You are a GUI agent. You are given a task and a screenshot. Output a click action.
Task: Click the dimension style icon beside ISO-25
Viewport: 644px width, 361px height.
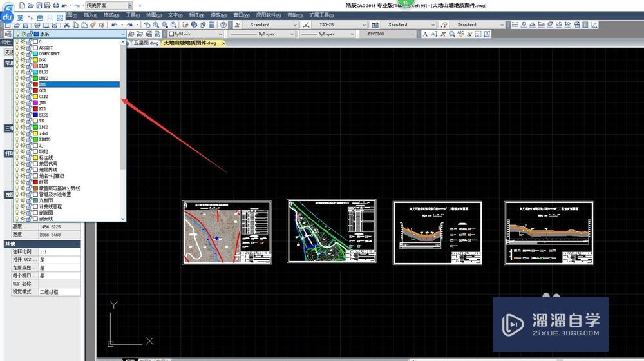(x=306, y=25)
